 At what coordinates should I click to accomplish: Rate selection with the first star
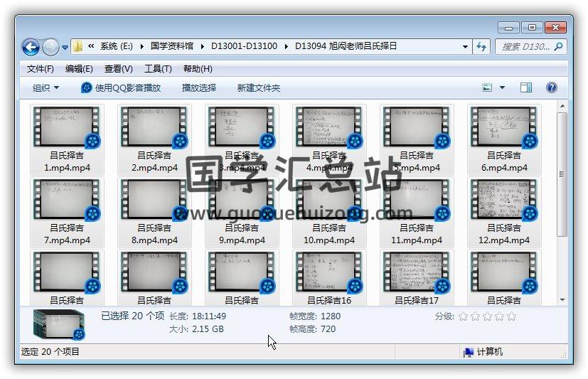(463, 316)
